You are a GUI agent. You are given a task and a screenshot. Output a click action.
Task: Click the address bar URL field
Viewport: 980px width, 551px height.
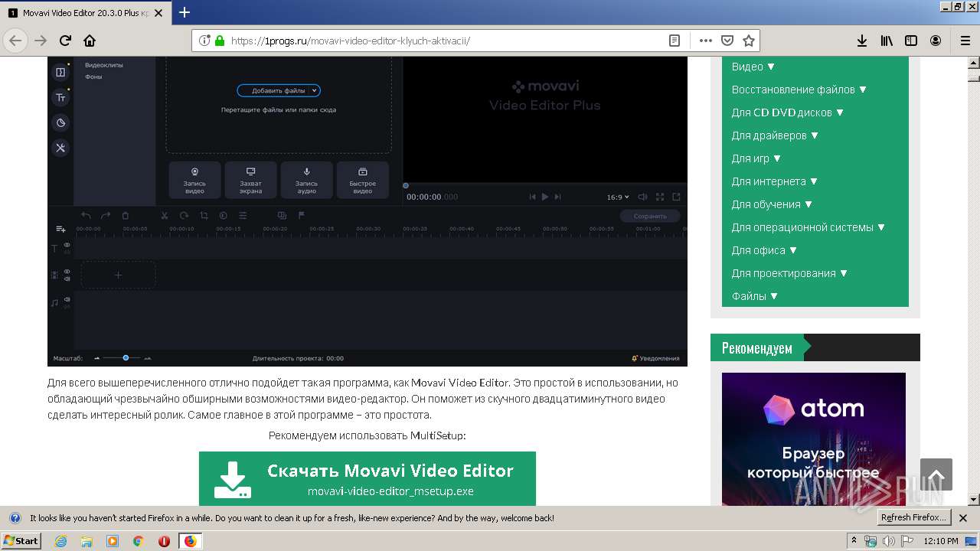(x=444, y=41)
